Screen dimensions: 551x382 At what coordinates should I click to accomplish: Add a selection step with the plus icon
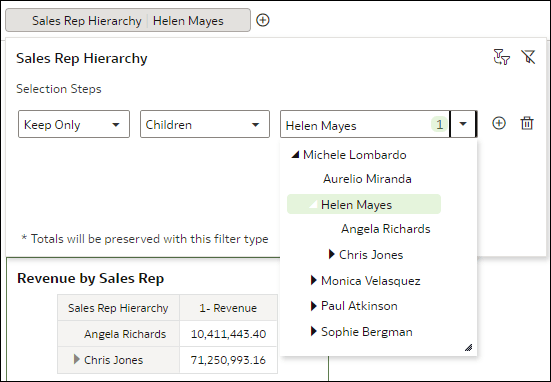[x=499, y=123]
